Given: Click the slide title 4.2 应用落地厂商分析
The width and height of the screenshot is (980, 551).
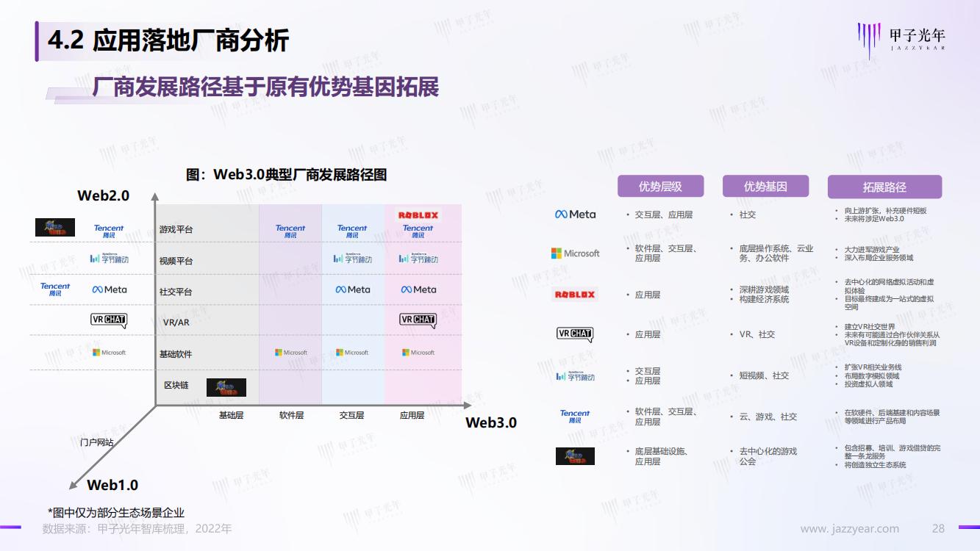Looking at the screenshot, I should coord(168,40).
